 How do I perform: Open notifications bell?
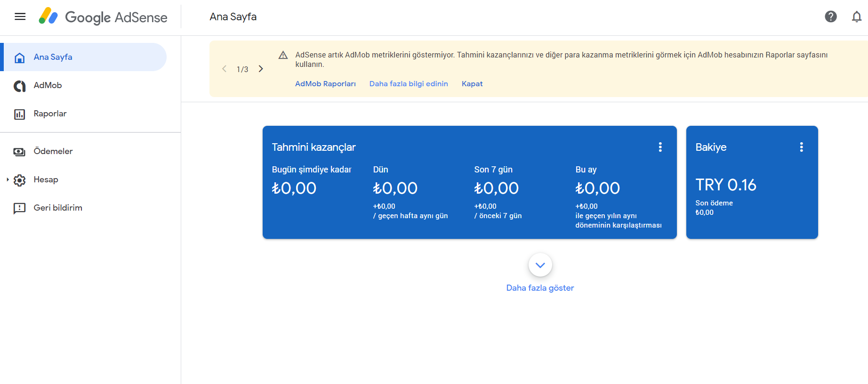[857, 17]
